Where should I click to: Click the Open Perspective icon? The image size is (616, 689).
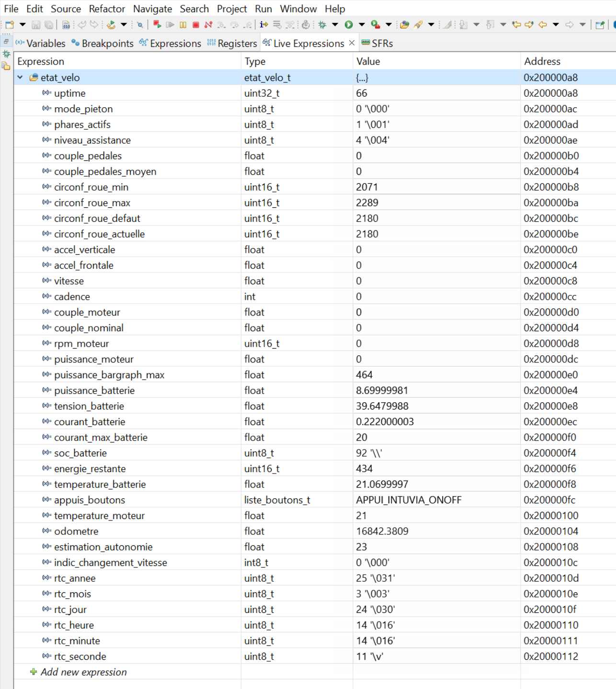(600, 25)
